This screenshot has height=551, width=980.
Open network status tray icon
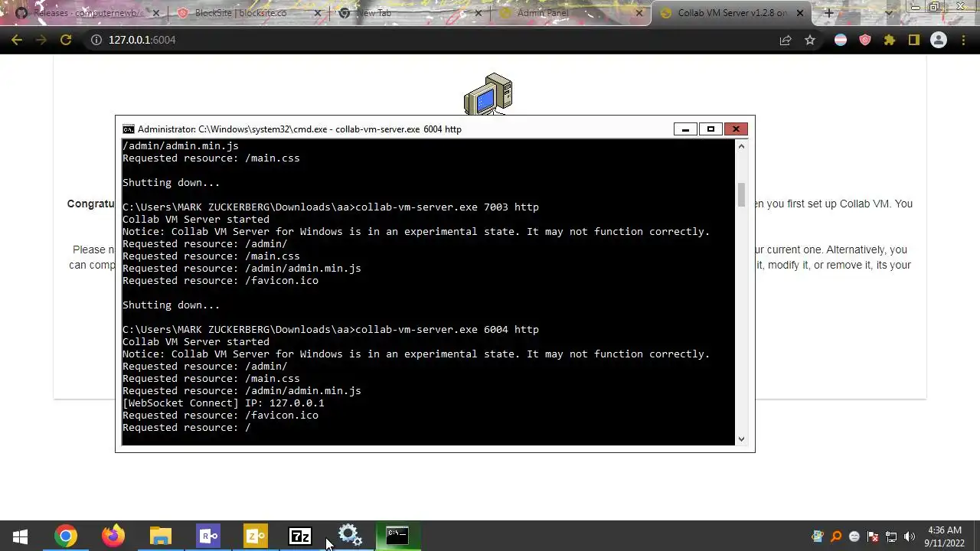click(x=891, y=536)
